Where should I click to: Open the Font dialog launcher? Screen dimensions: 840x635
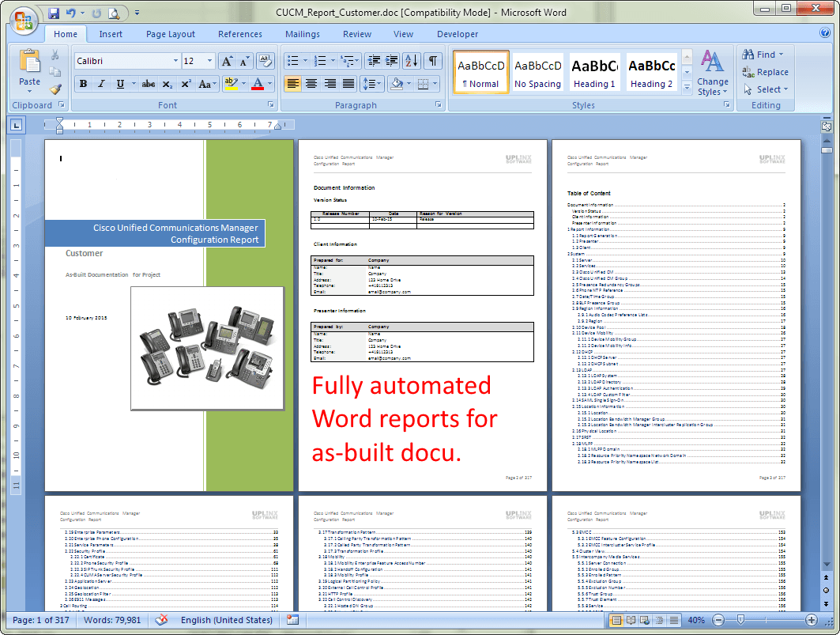(270, 104)
